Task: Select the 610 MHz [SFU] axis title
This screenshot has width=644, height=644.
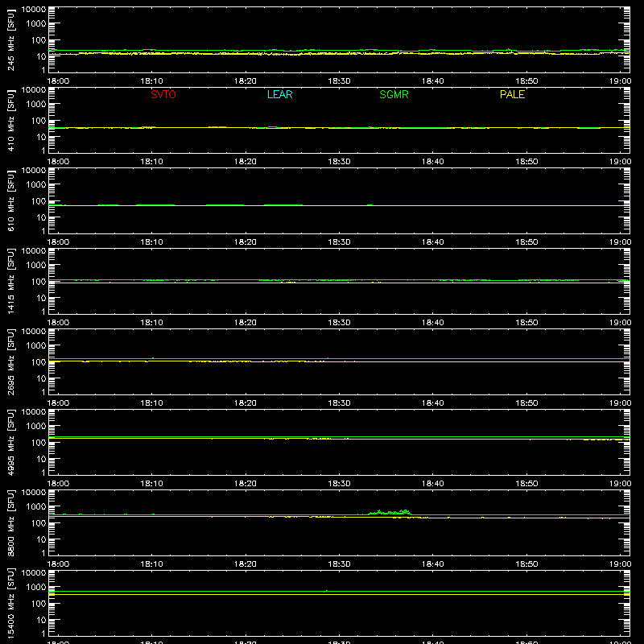Action: point(11,200)
